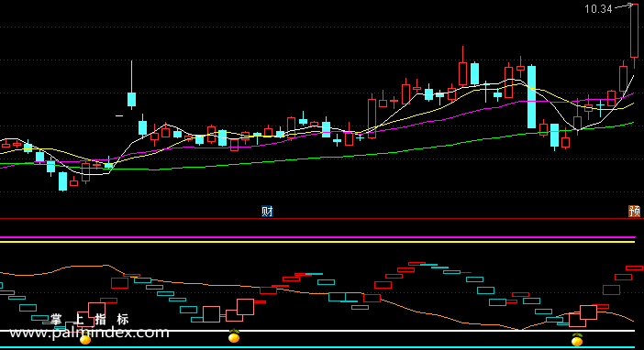Select the leftmost orange fruit signal marker
The width and height of the screenshot is (644, 350).
85,339
